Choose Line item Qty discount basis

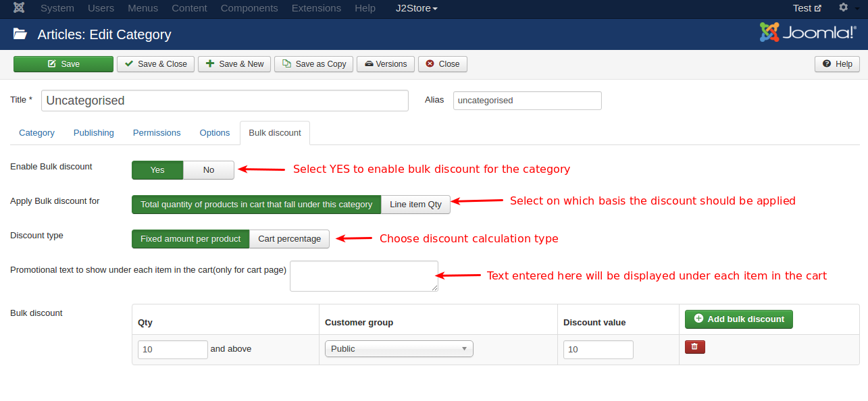[415, 205]
